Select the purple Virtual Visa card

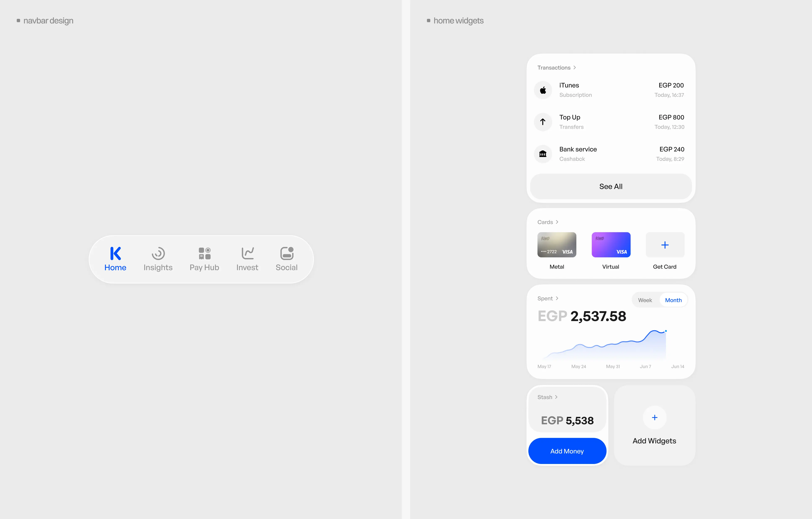[610, 244]
